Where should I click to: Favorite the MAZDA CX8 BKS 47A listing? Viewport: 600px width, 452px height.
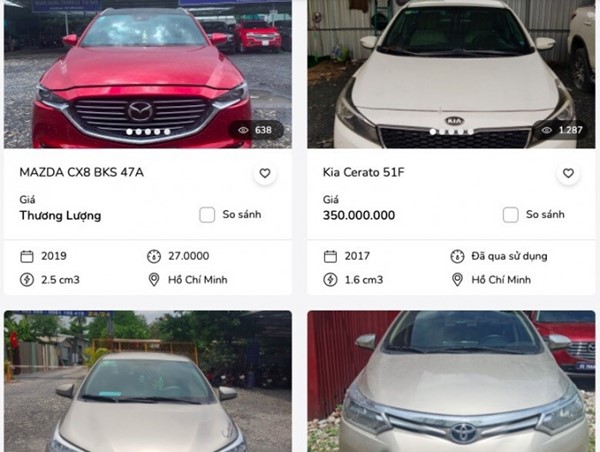pos(265,173)
